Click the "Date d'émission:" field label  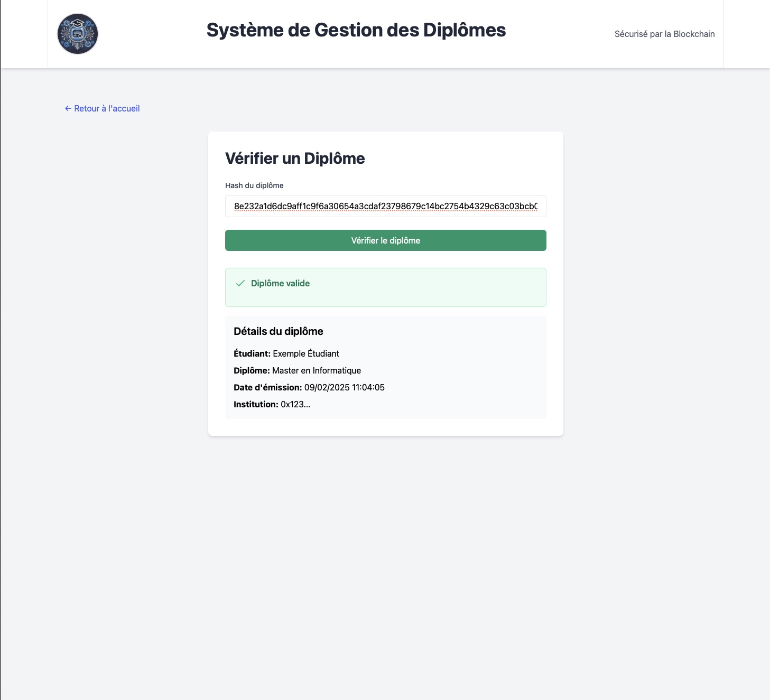coord(267,387)
